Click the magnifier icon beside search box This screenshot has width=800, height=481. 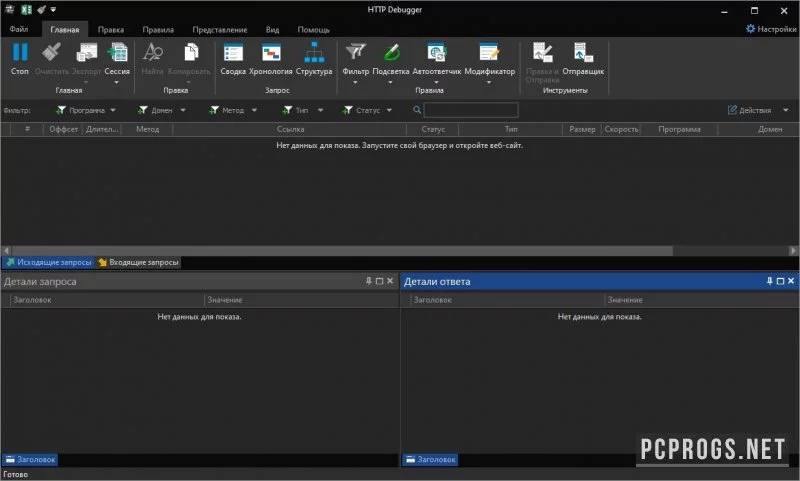417,110
